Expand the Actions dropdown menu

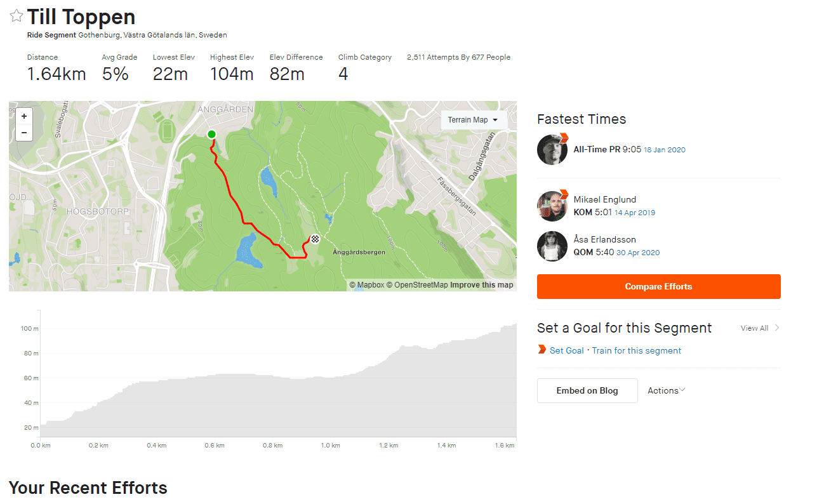[666, 390]
